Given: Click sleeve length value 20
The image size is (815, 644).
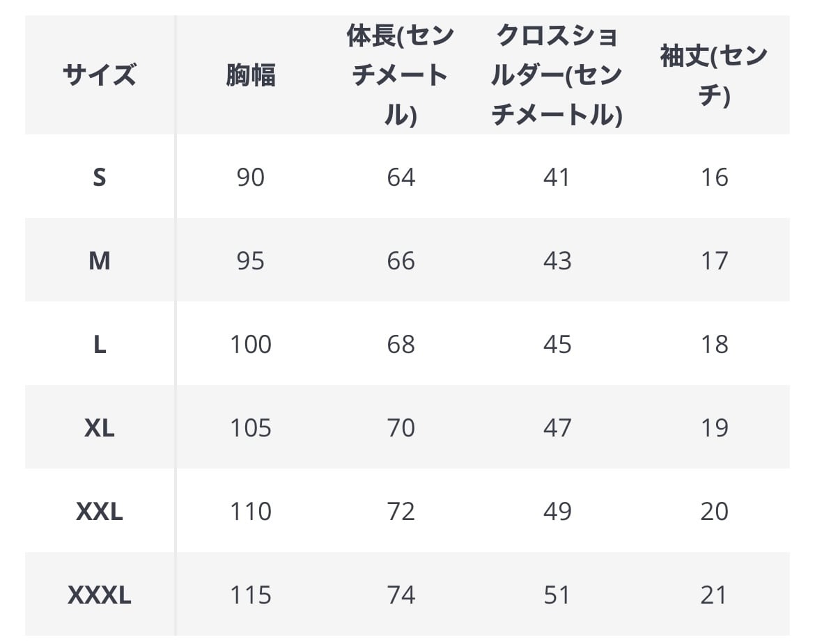Looking at the screenshot, I should [714, 512].
